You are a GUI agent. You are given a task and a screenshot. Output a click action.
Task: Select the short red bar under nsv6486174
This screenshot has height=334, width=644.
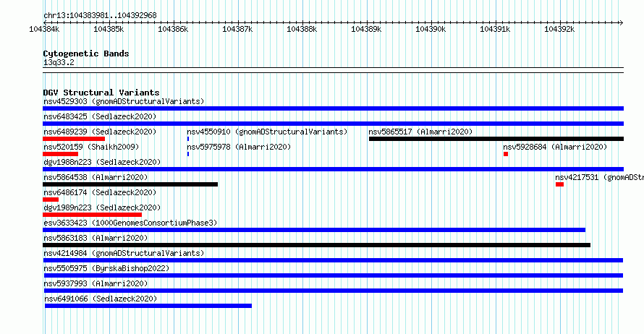click(51, 200)
